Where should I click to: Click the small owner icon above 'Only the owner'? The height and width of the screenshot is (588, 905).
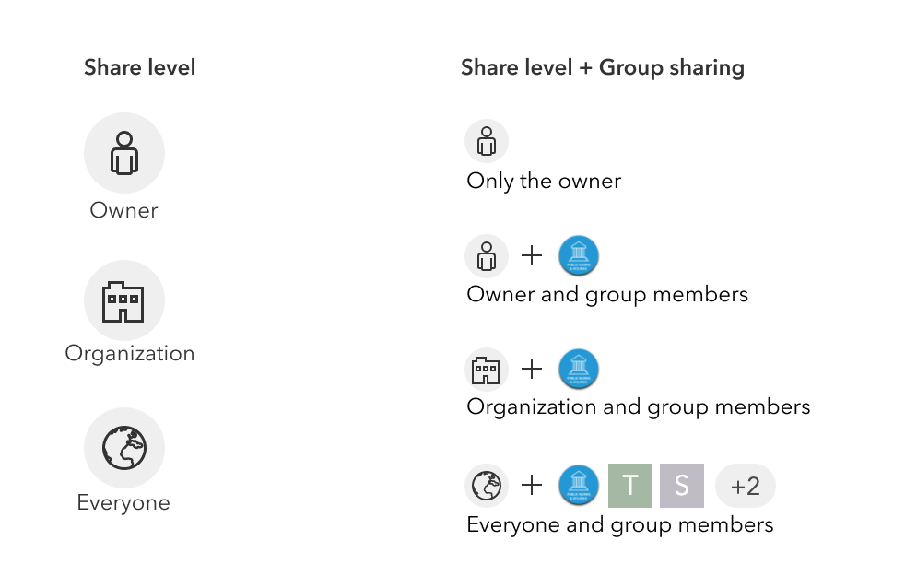tap(487, 142)
